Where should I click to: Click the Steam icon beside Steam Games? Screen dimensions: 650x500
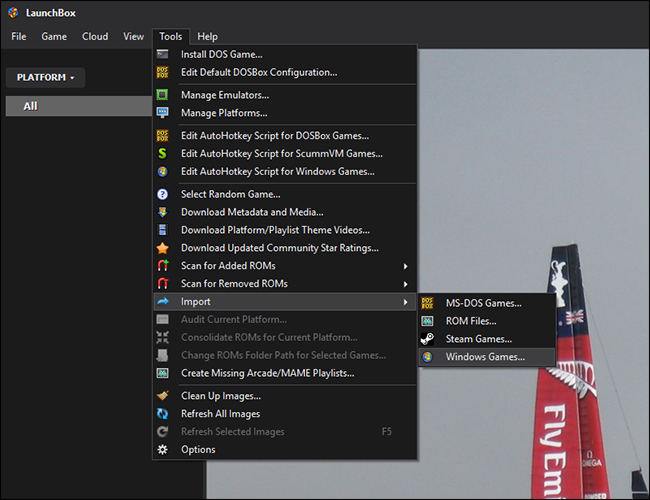(427, 339)
